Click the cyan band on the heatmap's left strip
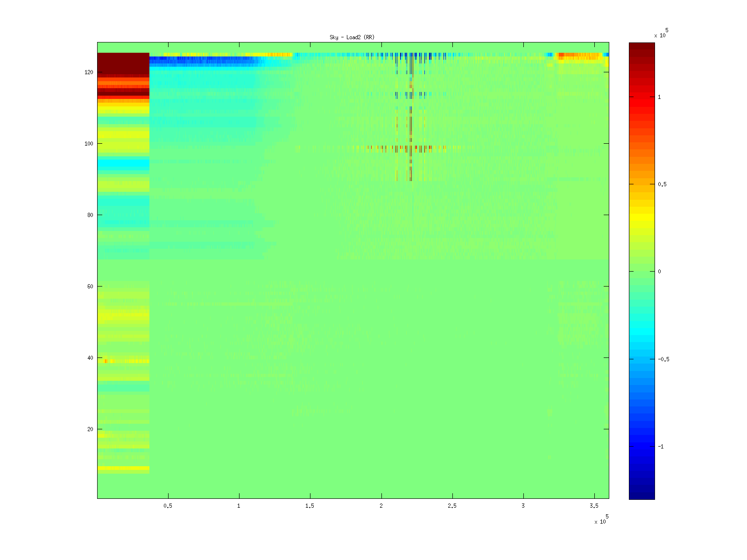This screenshot has height=560, width=747. click(x=123, y=164)
